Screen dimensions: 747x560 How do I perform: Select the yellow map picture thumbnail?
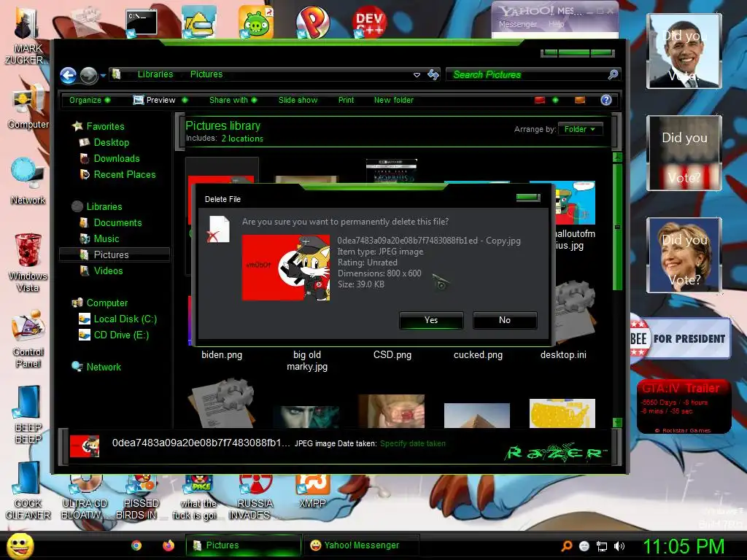point(562,413)
